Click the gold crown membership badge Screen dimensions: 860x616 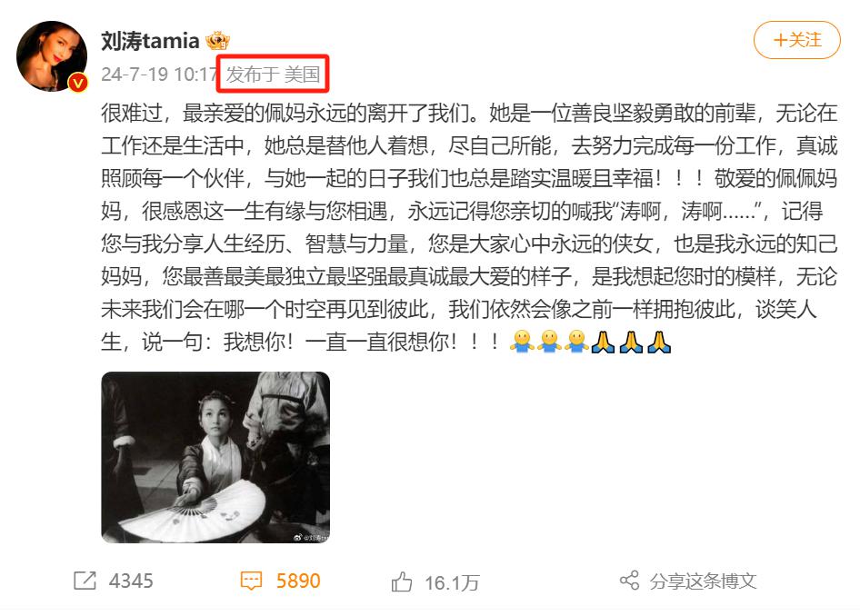pyautogui.click(x=217, y=41)
